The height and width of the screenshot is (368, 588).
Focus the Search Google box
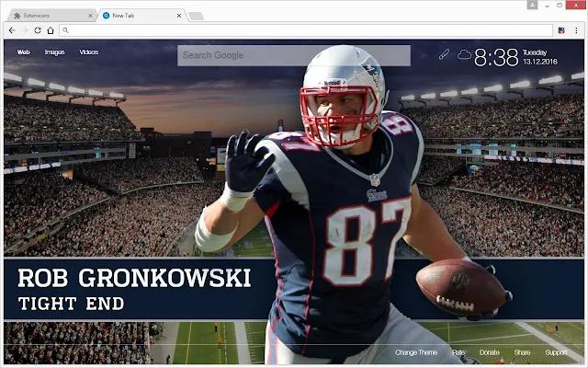point(294,55)
